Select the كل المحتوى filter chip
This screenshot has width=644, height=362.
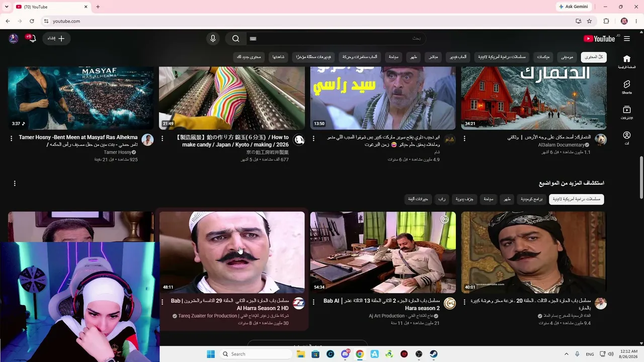pos(594,57)
